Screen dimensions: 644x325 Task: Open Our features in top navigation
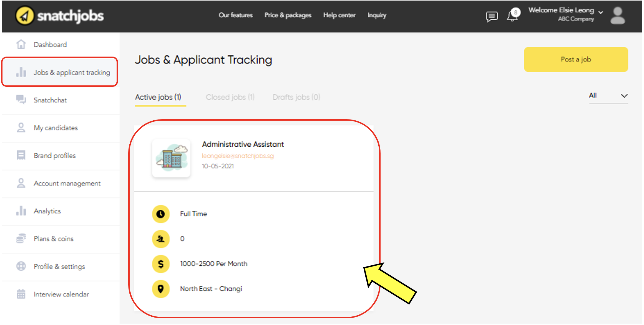235,15
